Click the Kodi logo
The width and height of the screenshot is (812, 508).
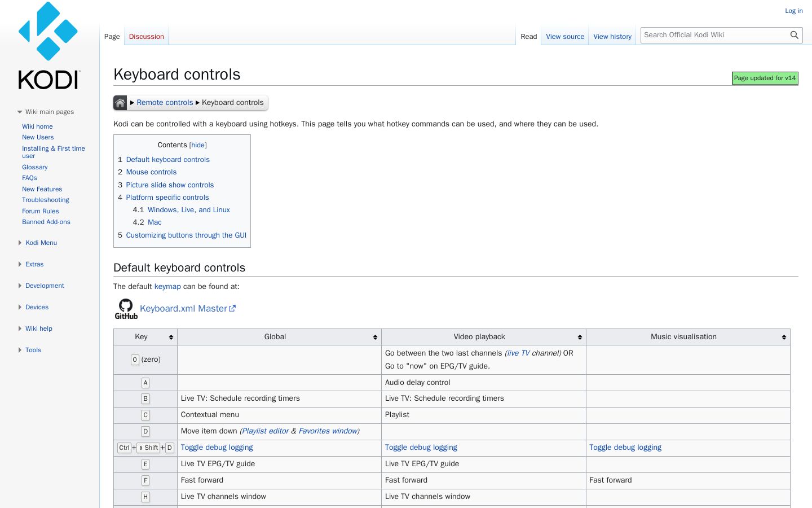point(49,46)
